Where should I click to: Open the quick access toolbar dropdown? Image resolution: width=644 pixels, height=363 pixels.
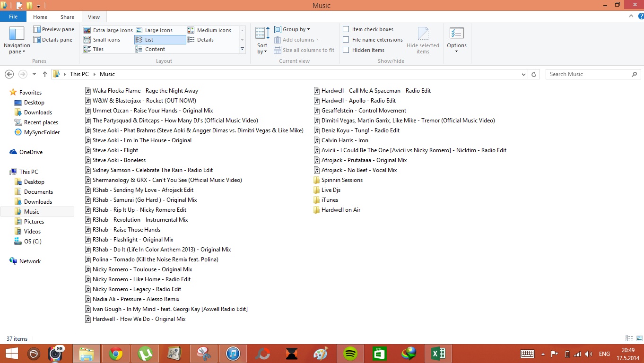[x=39, y=6]
